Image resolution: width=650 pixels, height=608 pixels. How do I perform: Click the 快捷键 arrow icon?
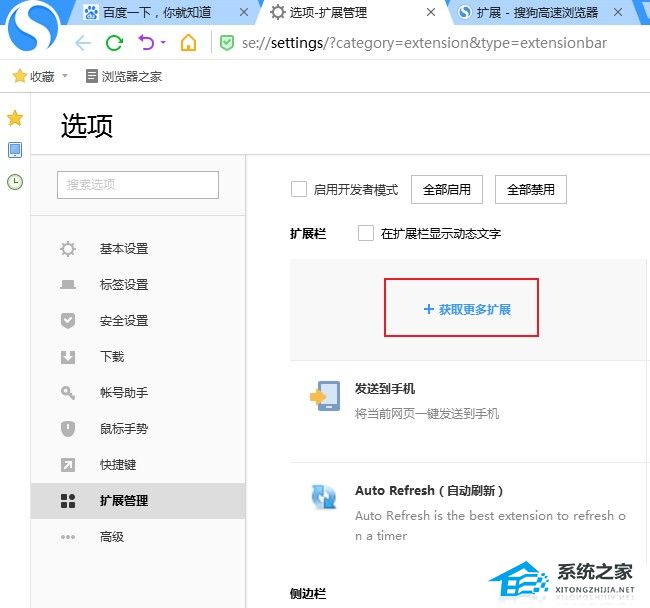pyautogui.click(x=68, y=465)
